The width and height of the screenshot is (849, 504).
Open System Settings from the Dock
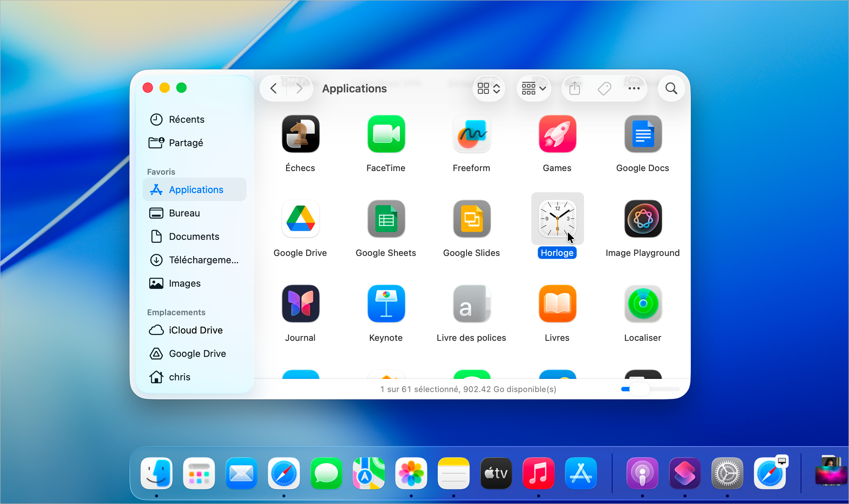727,473
